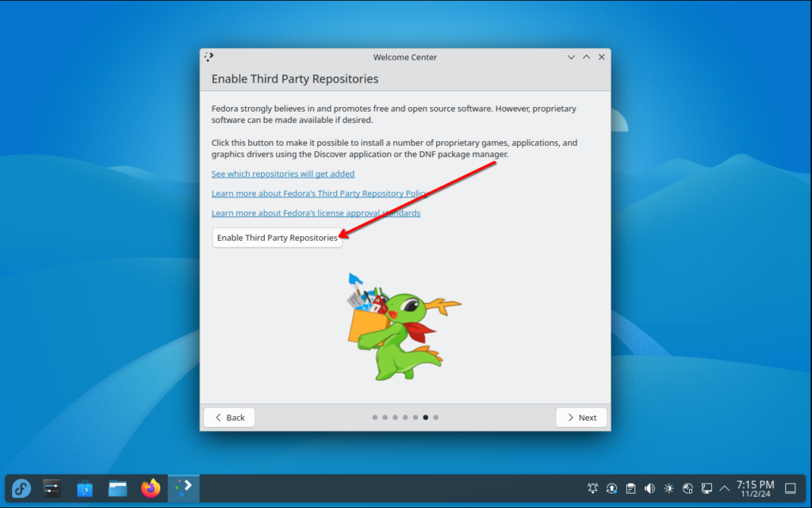Viewport: 812px width, 508px height.
Task: Go to Next page of Welcome Center
Action: tap(581, 418)
